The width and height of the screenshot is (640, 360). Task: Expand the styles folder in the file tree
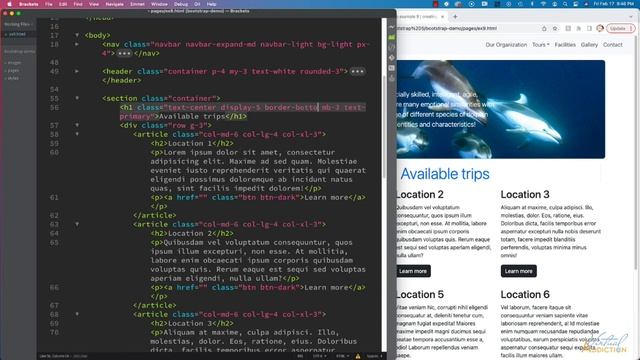(13, 78)
